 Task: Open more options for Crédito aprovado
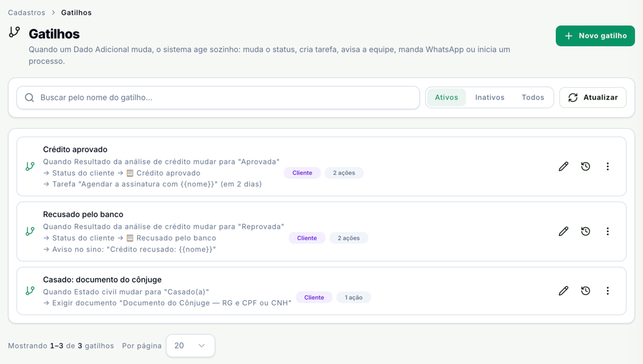pyautogui.click(x=608, y=166)
